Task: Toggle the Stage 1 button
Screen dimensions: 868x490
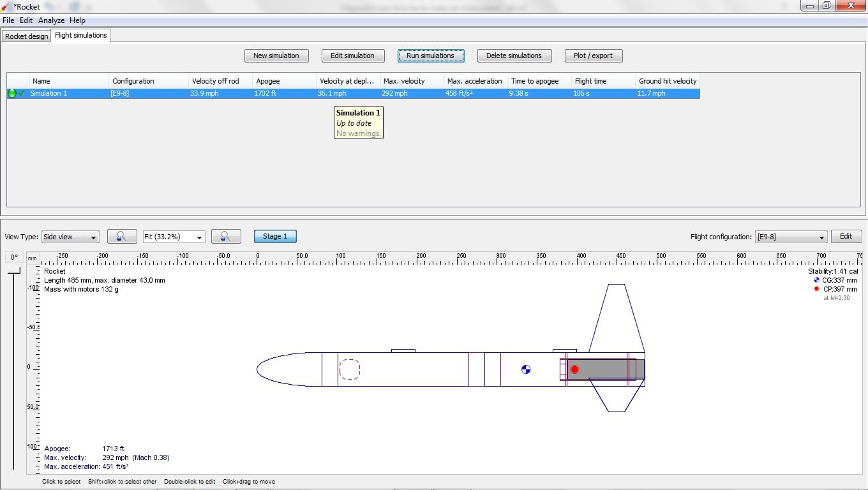Action: (x=275, y=236)
